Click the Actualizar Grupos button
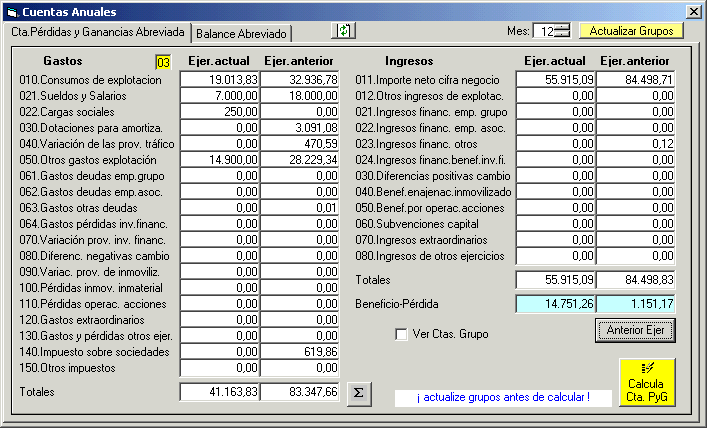Screen dimensions: 707x428 [x=631, y=31]
